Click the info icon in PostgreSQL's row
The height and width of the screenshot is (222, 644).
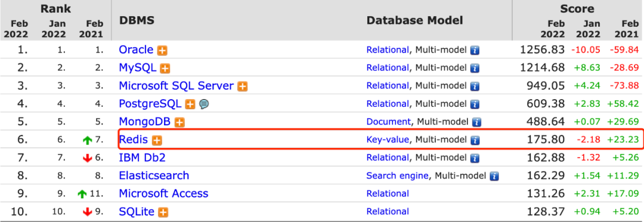tap(475, 104)
